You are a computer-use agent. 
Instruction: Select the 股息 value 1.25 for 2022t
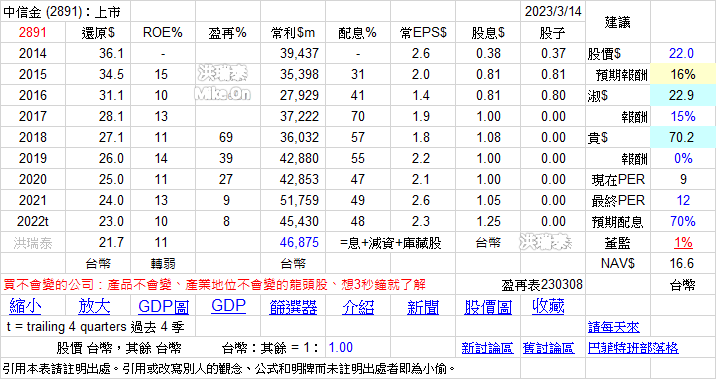coord(488,221)
